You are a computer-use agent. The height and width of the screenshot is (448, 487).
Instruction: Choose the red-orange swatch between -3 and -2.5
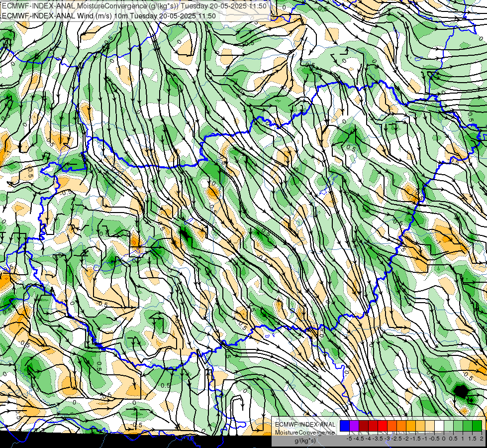click(392, 426)
